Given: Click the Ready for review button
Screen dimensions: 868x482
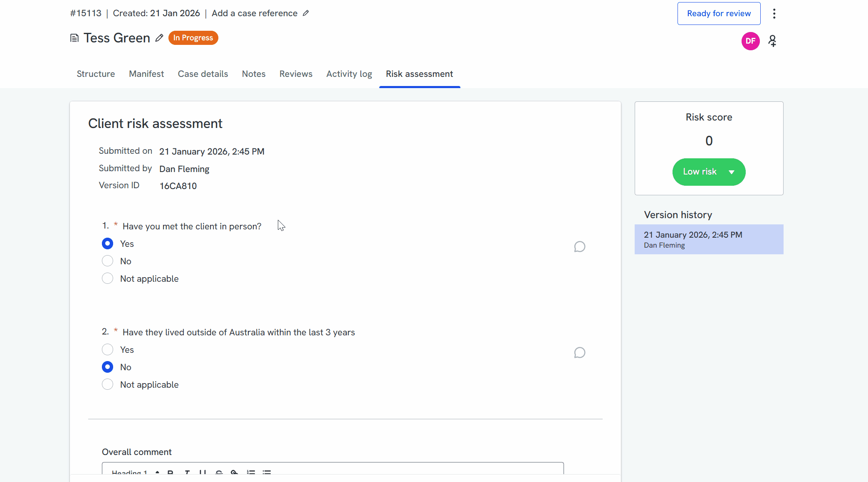Looking at the screenshot, I should point(719,14).
